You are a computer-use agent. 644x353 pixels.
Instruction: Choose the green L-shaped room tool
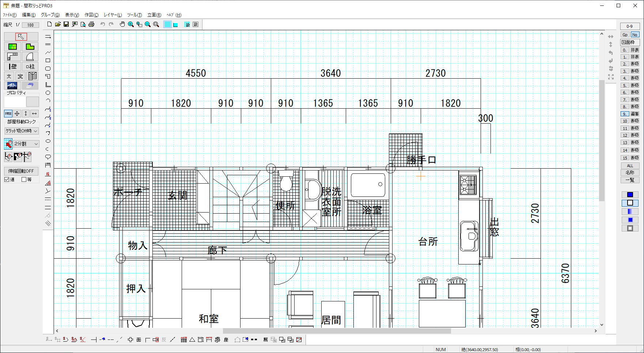tap(30, 46)
